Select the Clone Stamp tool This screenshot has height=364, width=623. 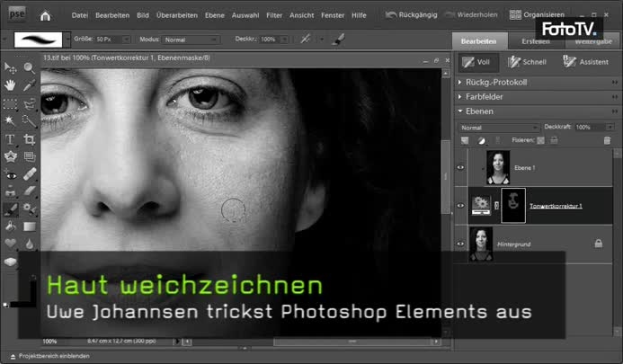pyautogui.click(x=10, y=191)
